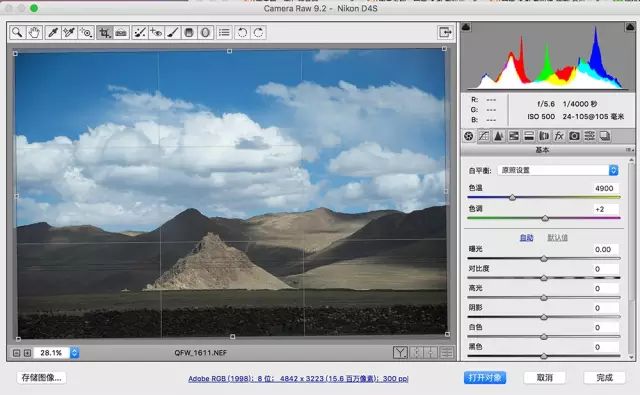Rotate image 90 degrees counterclockwise
This screenshot has width=640, height=395.
point(242,32)
